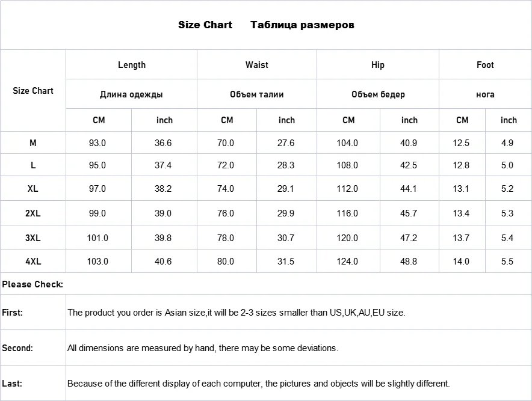Click the Длина одежды subheader

point(131,94)
